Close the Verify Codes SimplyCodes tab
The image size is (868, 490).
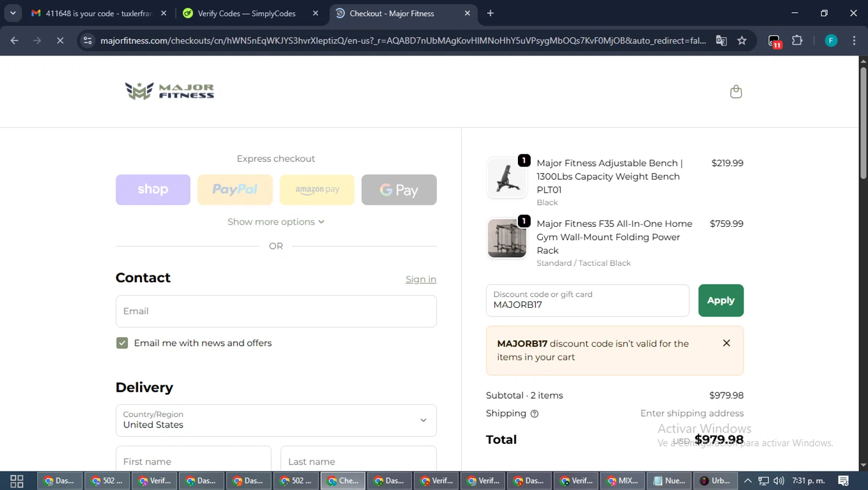[315, 13]
